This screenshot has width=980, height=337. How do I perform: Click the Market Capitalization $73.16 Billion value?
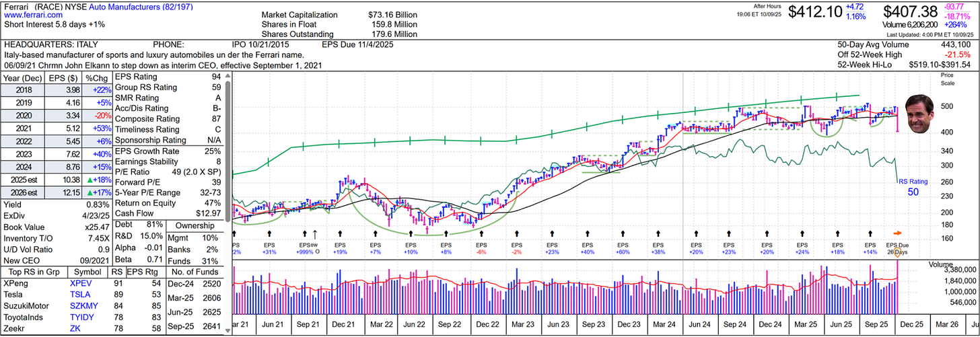click(x=392, y=14)
